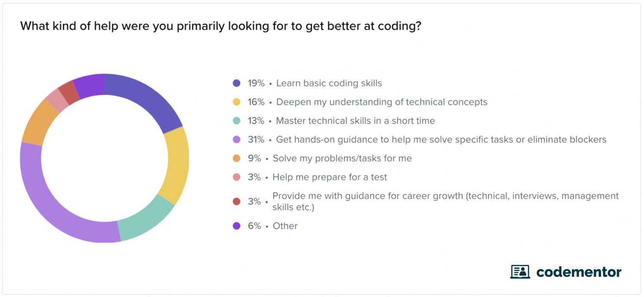Click the chart title question text
Screen dimensions: 644x297
point(221,26)
